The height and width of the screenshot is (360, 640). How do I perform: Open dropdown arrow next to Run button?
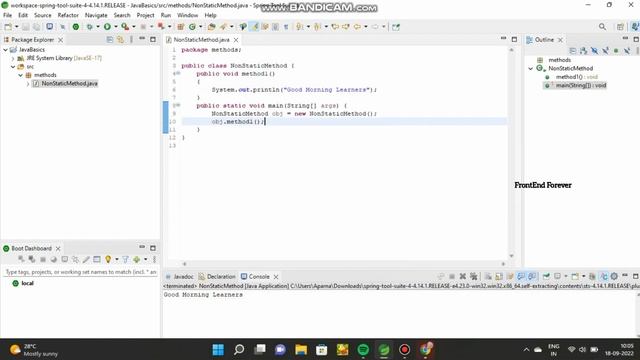coord(116,27)
